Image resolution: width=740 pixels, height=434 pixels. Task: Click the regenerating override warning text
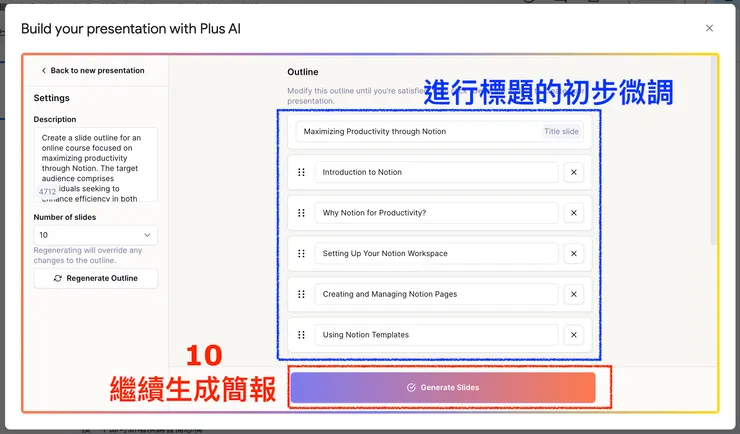click(x=88, y=255)
